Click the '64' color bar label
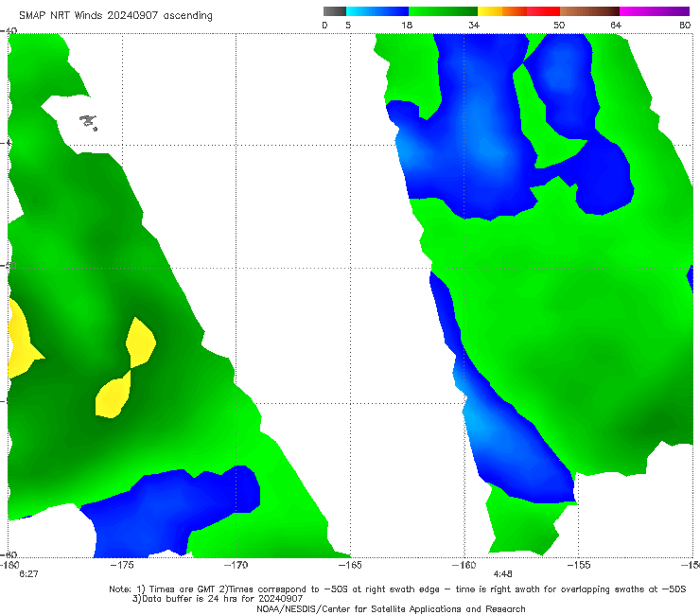Image resolution: width=700 pixels, height=615 pixels. tap(616, 25)
